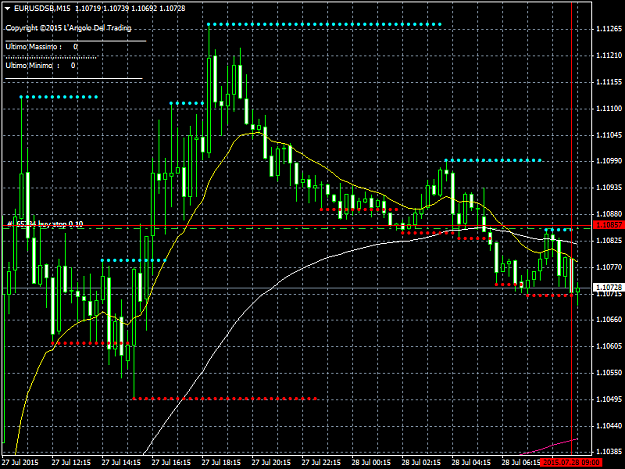This screenshot has height=469, width=625.
Task: Click the 1.10550 price axis label
Action: 609,373
